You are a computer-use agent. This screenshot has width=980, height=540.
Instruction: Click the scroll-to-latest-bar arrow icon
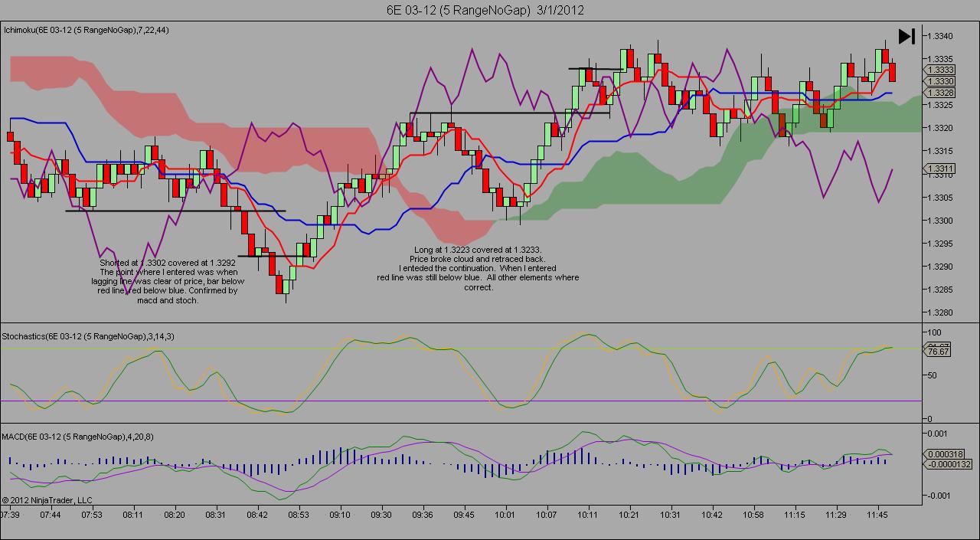[906, 36]
